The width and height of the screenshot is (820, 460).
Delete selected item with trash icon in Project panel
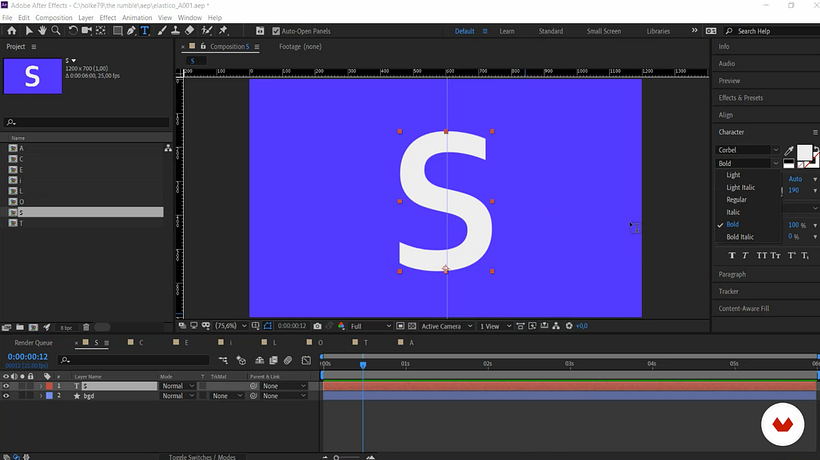click(x=86, y=327)
